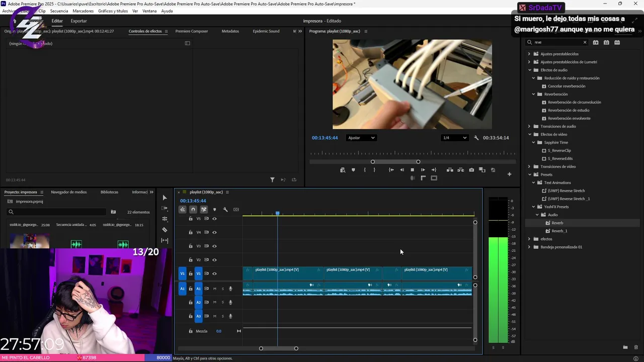The width and height of the screenshot is (644, 362).
Task: Click the Program monitor zoom scroll bar
Action: click(395, 162)
